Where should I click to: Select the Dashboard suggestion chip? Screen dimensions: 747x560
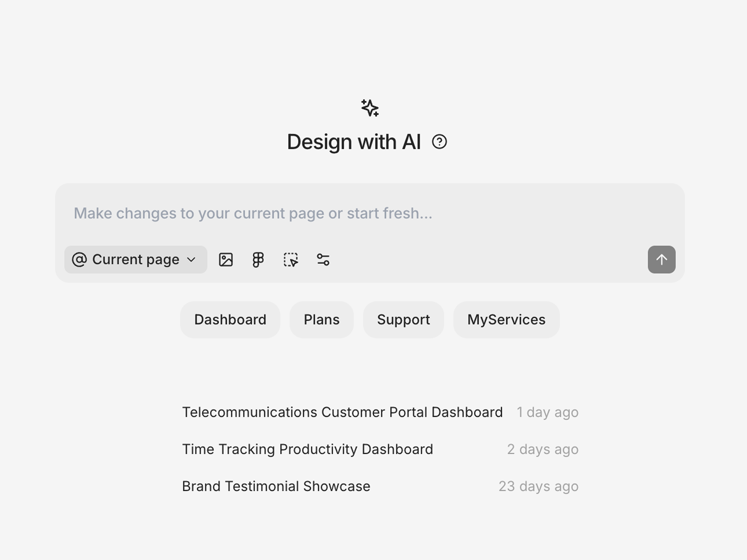click(230, 319)
